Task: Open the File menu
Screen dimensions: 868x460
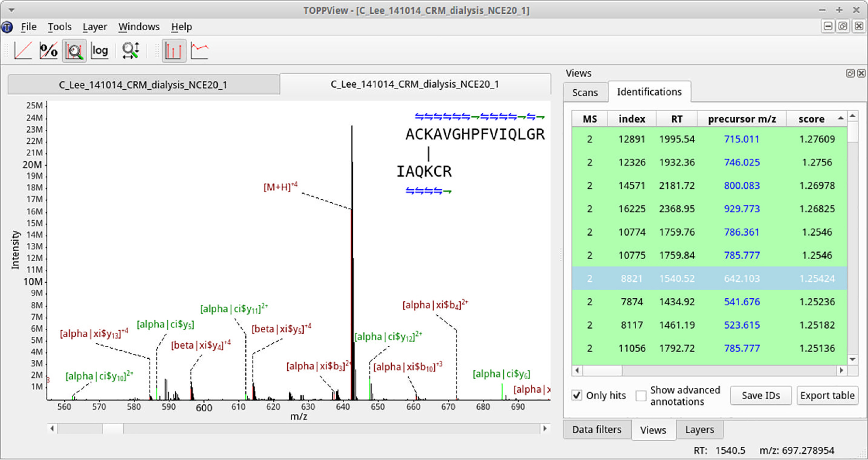Action: pyautogui.click(x=28, y=27)
